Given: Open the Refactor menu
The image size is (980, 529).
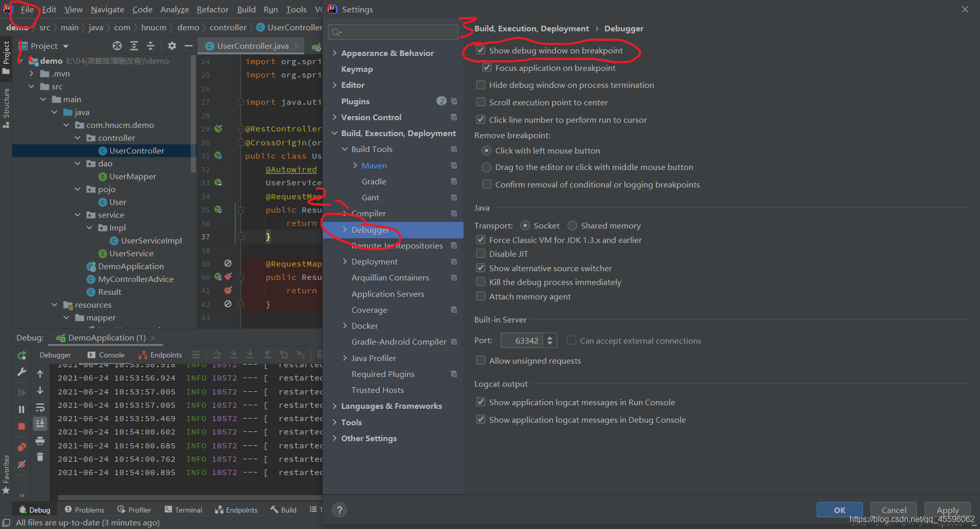Looking at the screenshot, I should 212,9.
